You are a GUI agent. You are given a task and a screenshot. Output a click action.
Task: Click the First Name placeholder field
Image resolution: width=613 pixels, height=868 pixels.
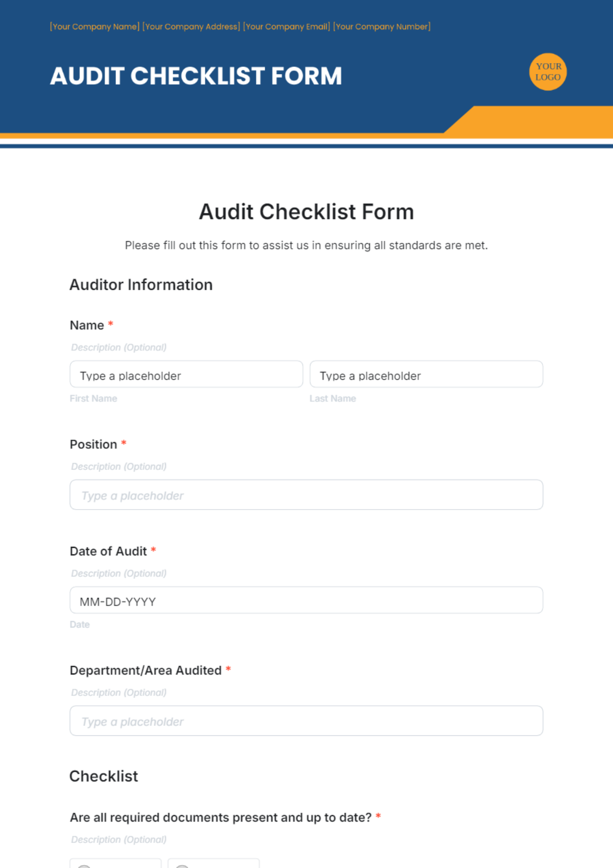185,375
